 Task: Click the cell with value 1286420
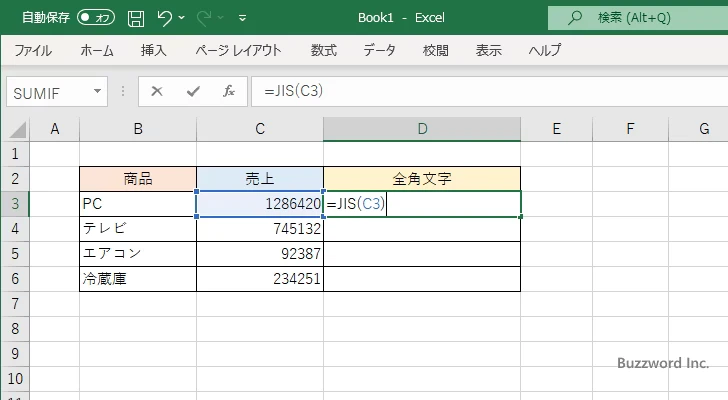coord(260,204)
